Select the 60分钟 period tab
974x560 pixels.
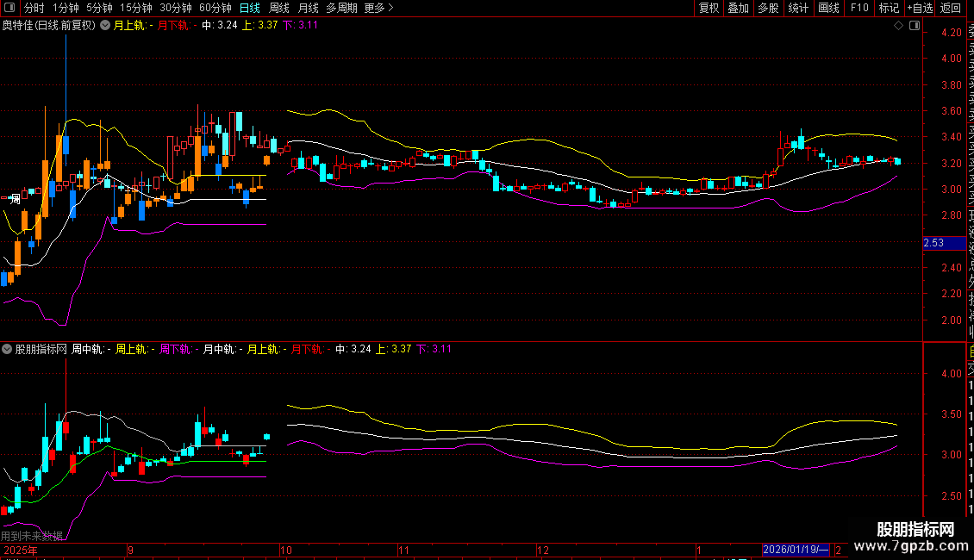pos(215,8)
